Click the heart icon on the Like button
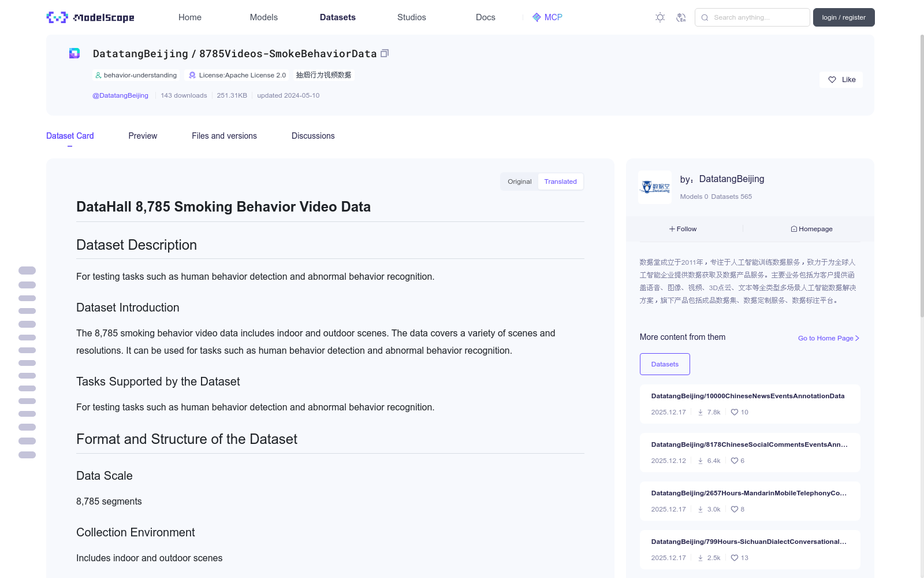The height and width of the screenshot is (578, 924). (832, 80)
